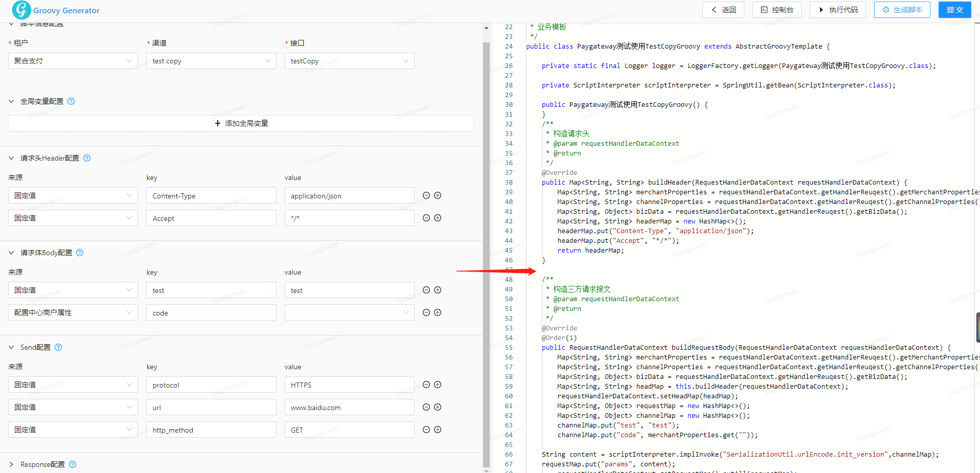Expand the Response配置 section

[11, 464]
